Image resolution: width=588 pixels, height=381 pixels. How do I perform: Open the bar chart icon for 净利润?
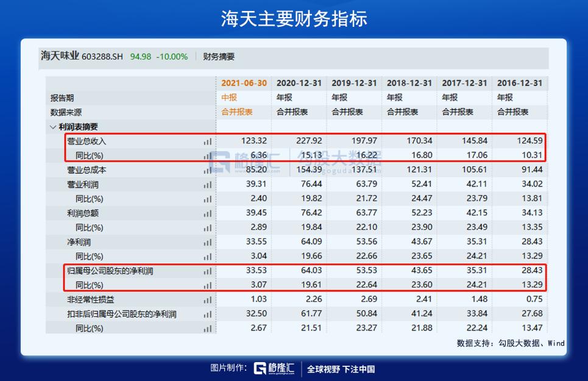[207, 242]
